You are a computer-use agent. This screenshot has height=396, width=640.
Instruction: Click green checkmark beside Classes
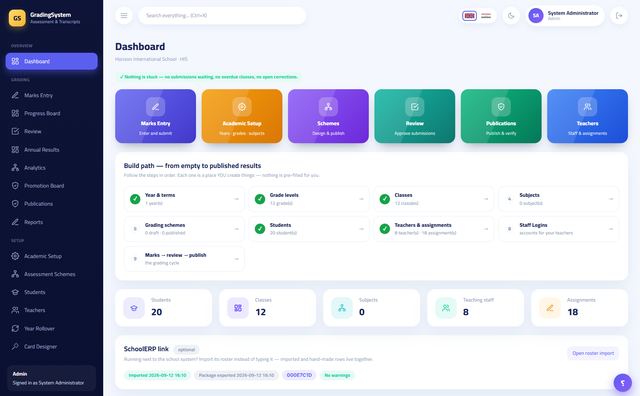pos(384,199)
